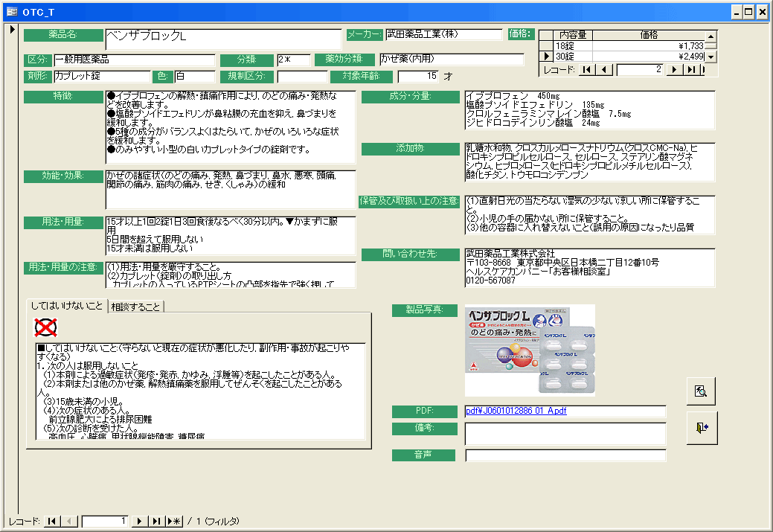Click the 問い合わせ先 text box

coord(590,267)
